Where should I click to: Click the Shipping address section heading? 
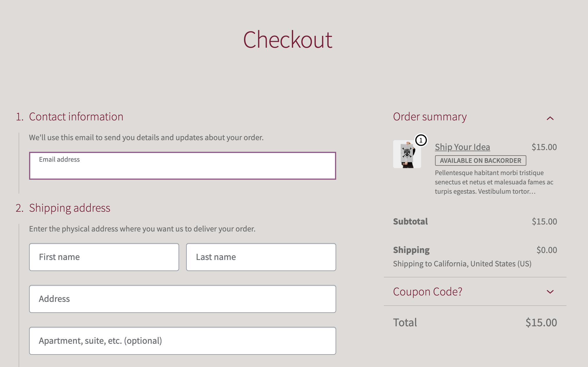click(x=70, y=208)
